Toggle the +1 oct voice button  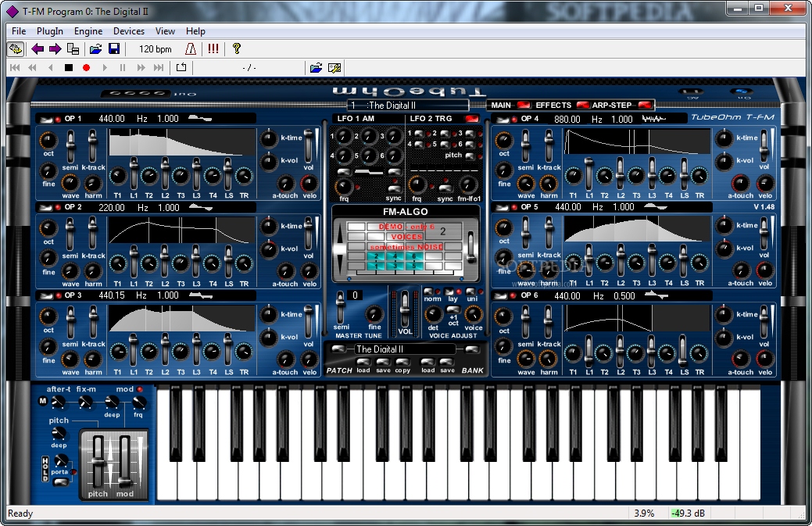453,310
